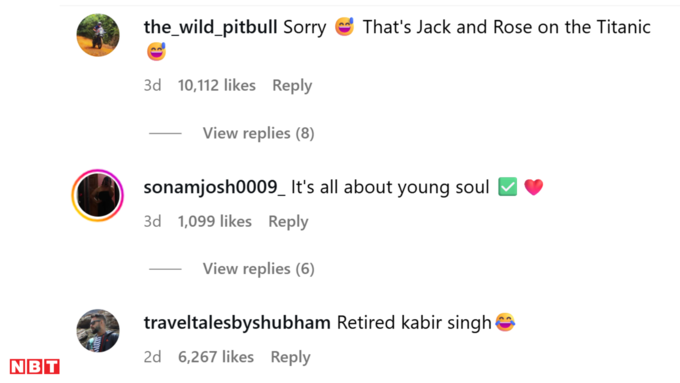
Task: Click the NBT logo watermark
Action: pos(35,367)
